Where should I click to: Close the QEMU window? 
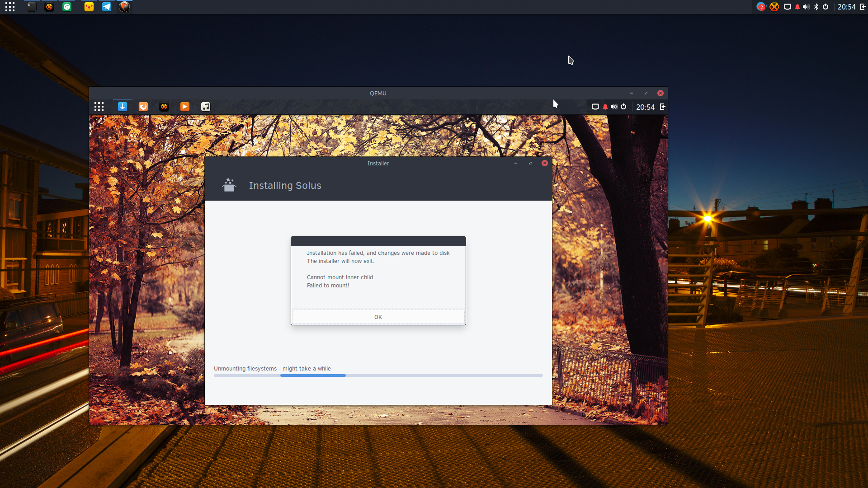point(660,93)
